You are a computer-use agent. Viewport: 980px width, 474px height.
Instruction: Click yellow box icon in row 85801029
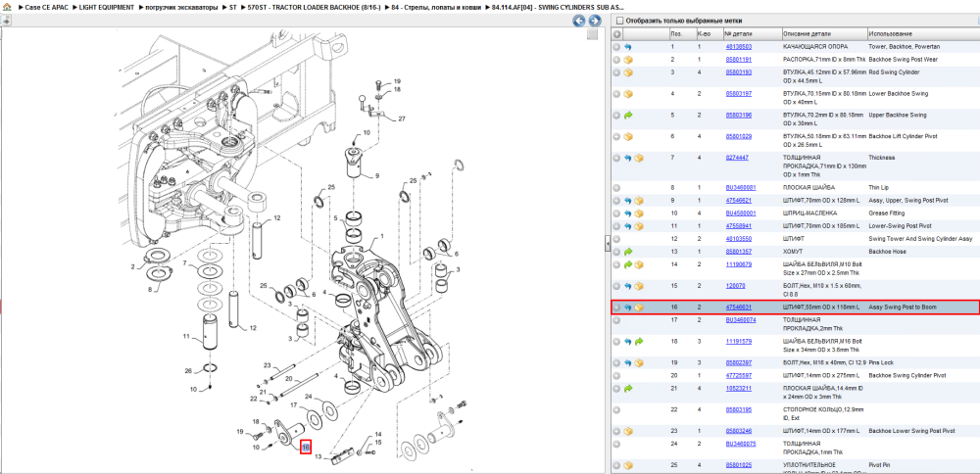click(628, 136)
